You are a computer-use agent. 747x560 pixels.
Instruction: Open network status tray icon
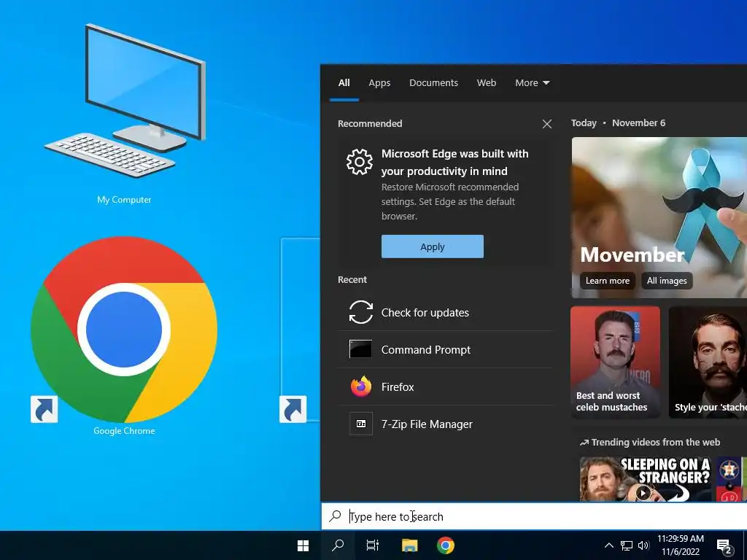[x=627, y=545]
